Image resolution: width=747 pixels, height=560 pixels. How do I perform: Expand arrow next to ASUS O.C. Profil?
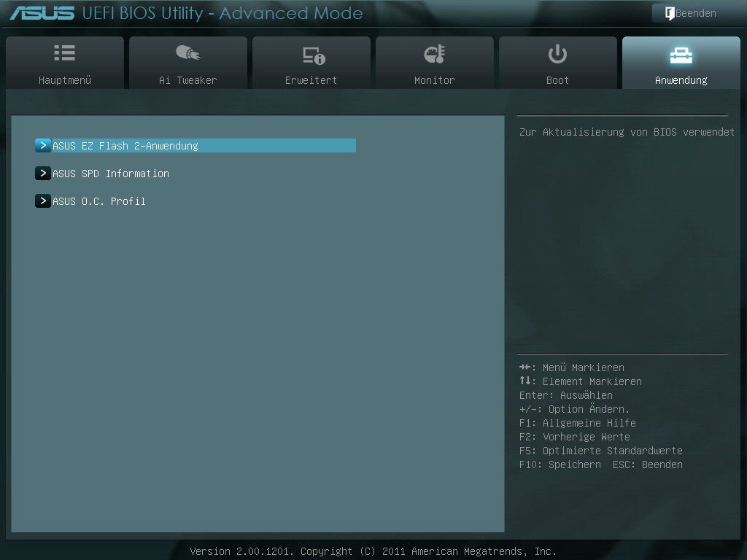(43, 201)
